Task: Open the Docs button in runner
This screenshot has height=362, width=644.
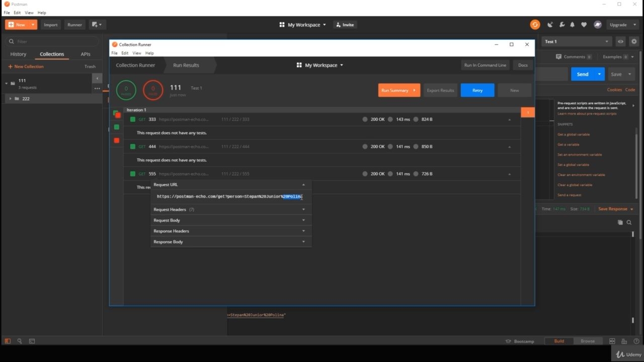Action: [x=523, y=65]
